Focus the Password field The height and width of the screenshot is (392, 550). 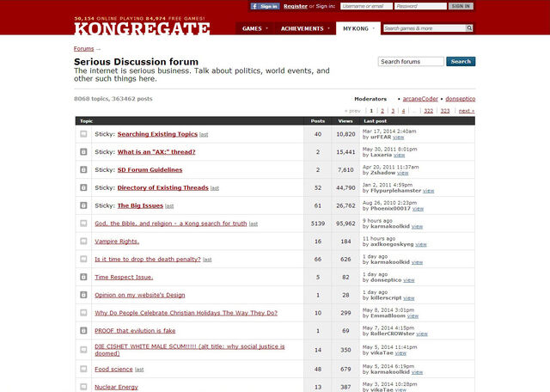point(420,6)
